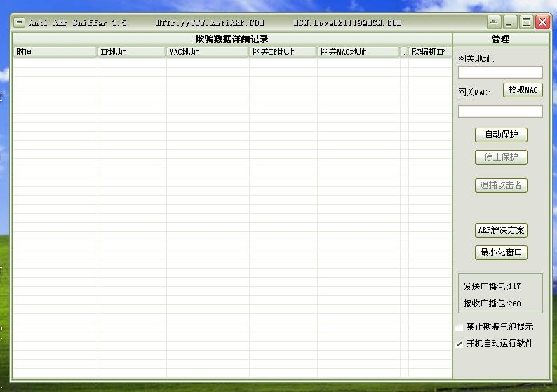
Task: Open ARP解决方案
Action: 501,230
